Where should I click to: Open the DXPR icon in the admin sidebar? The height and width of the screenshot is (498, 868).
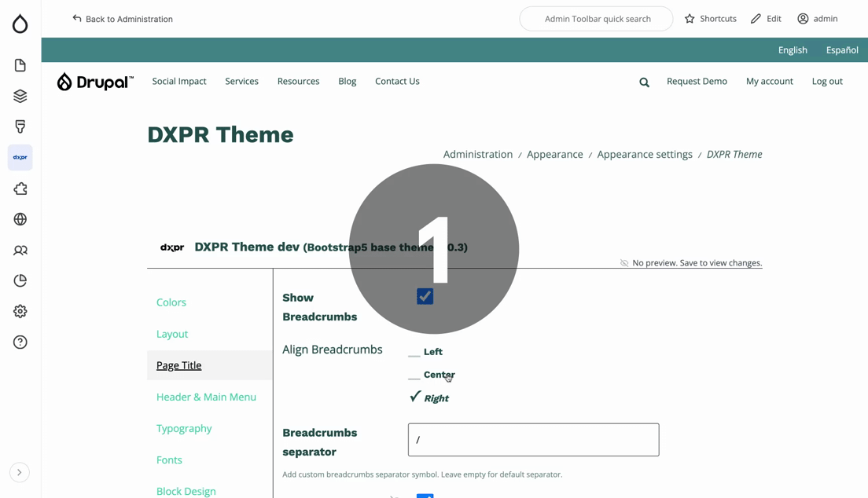(20, 158)
